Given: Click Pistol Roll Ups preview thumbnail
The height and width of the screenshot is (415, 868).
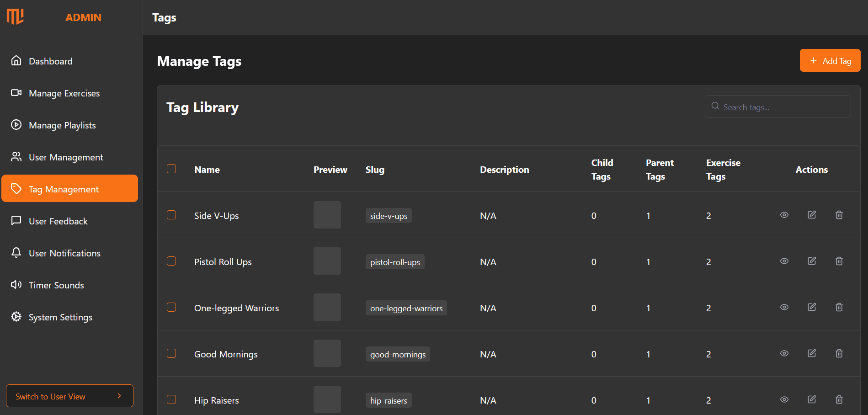Looking at the screenshot, I should (327, 261).
